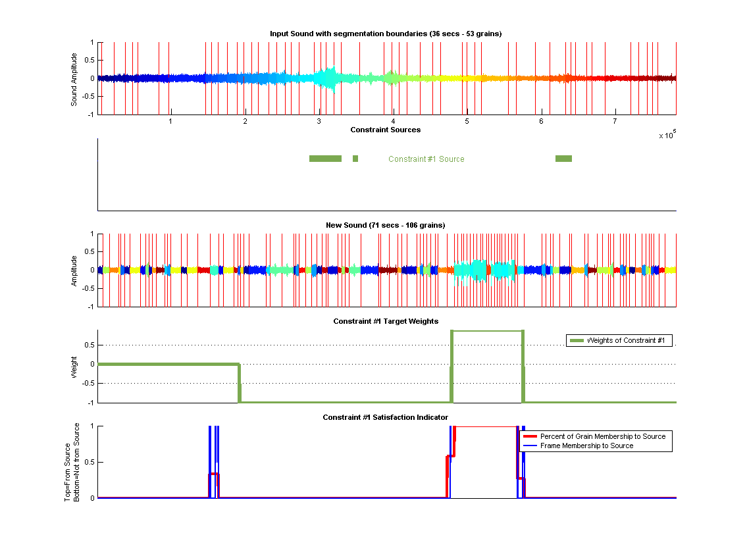Click green line swatch in weights legend
This screenshot has height=560, width=747.
click(577, 340)
